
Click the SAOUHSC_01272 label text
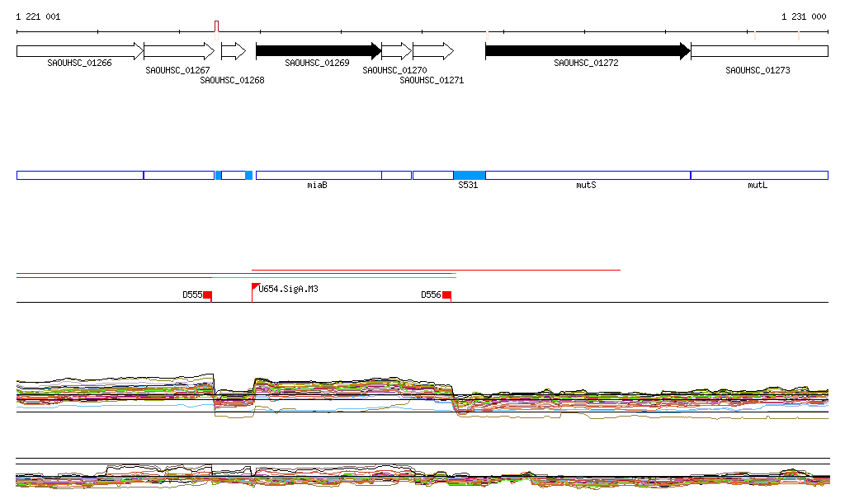[x=586, y=63]
